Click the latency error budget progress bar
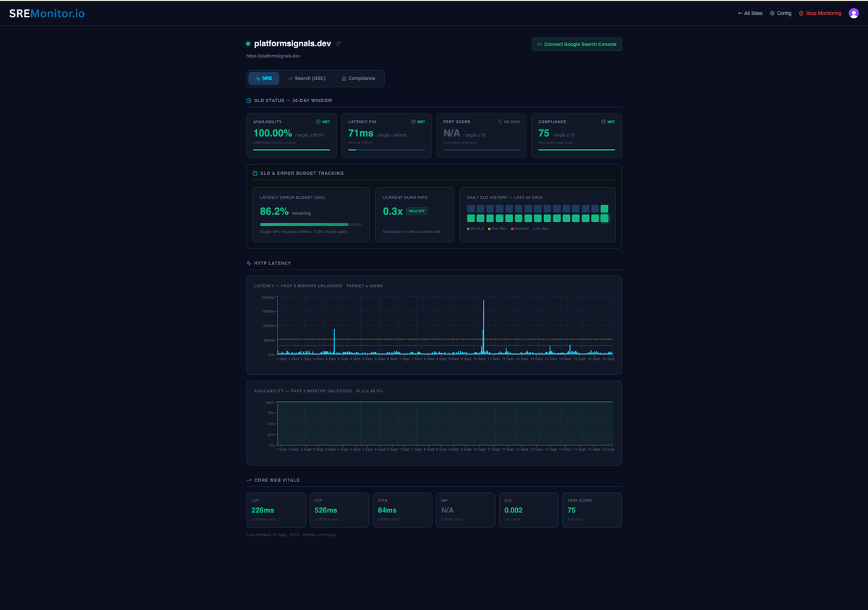Viewport: 868px width, 610px height. click(x=311, y=225)
